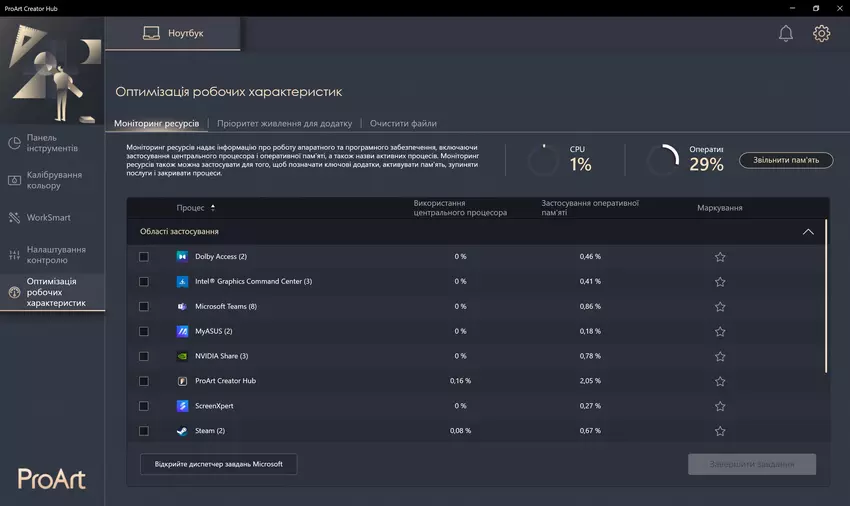850x506 pixels.
Task: Open the Очистити файли tab
Action: point(403,124)
